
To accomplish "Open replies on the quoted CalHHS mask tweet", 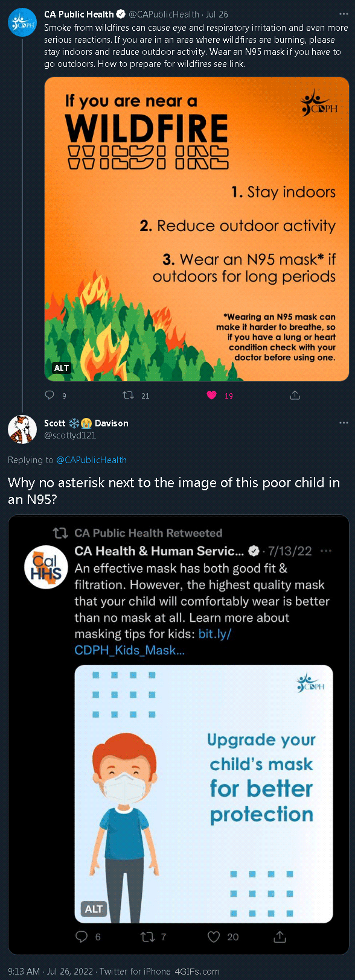I will click(x=82, y=937).
